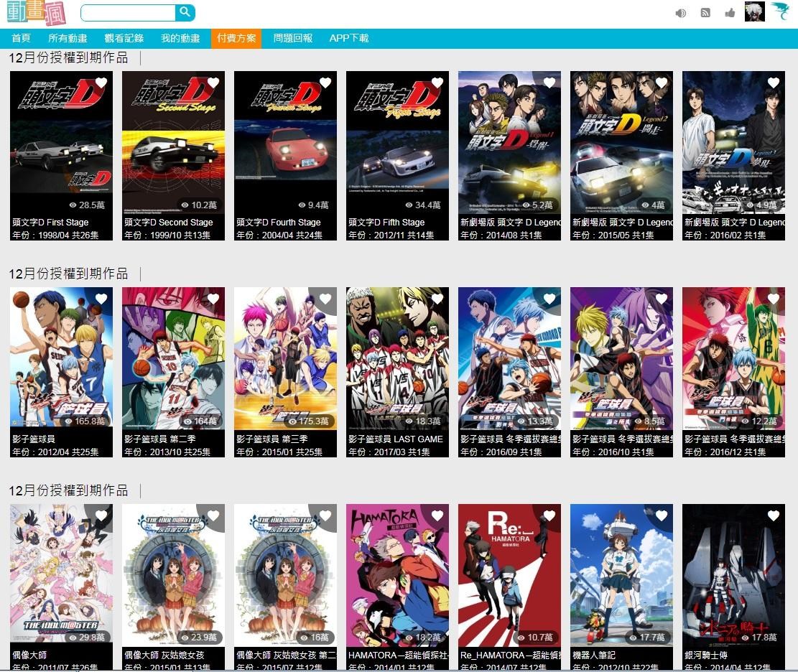
Task: Click the heart on the 銀河騎士傳 card
Action: pos(774,515)
